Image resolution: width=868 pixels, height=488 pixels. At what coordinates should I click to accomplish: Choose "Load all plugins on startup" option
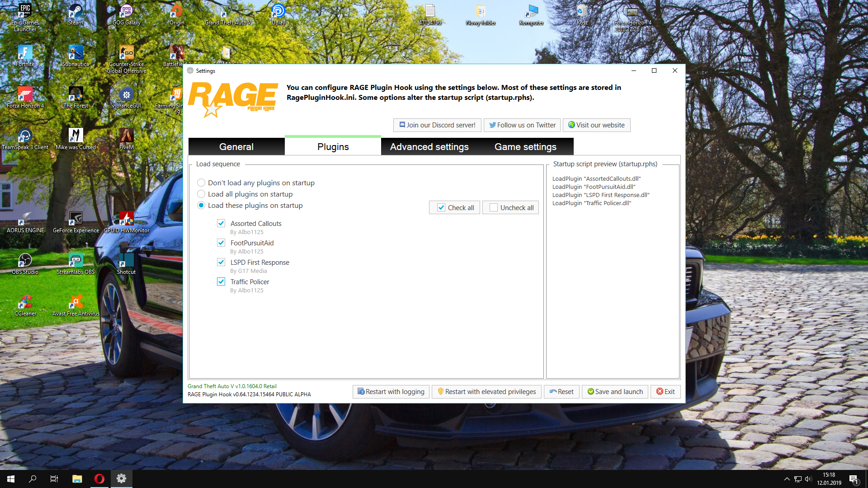tap(201, 194)
